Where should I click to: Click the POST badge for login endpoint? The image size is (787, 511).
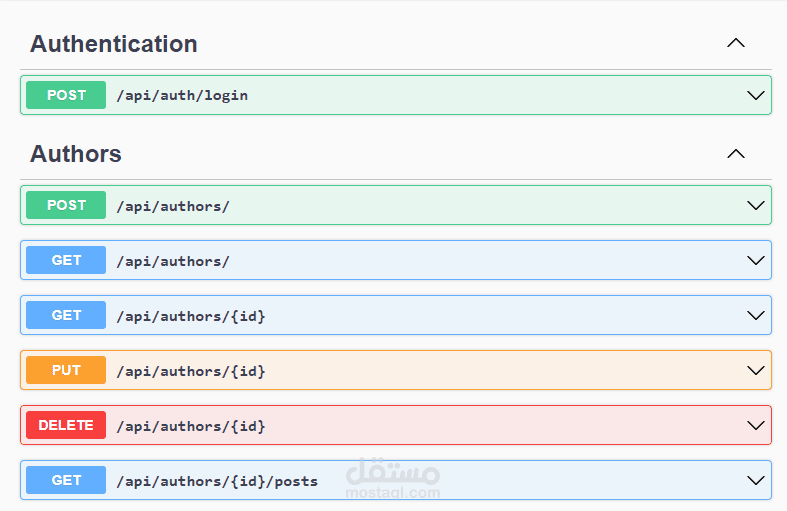coord(66,95)
